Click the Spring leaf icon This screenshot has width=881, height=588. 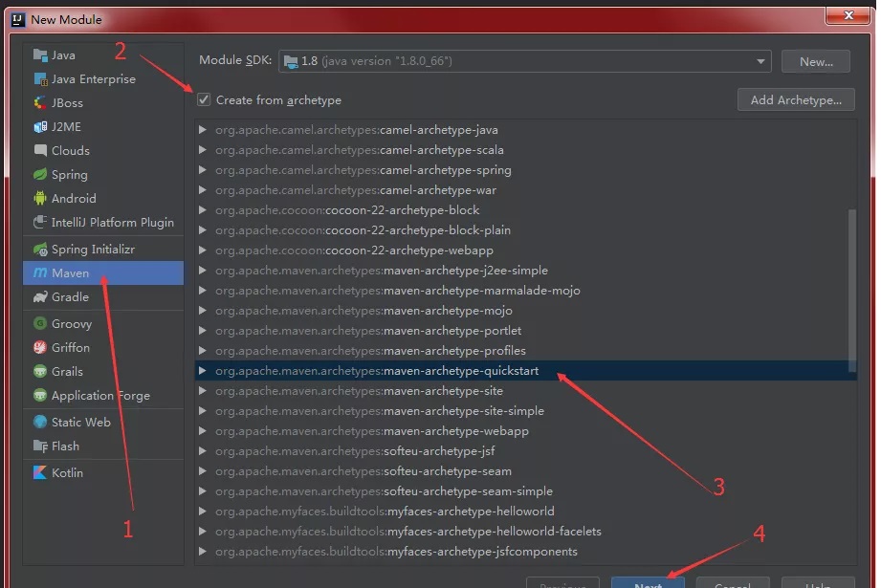click(40, 175)
